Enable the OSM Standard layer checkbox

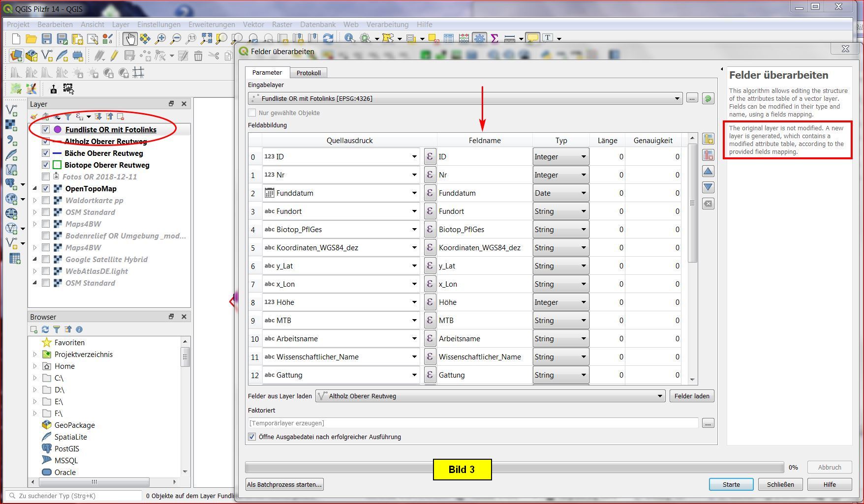tap(46, 212)
